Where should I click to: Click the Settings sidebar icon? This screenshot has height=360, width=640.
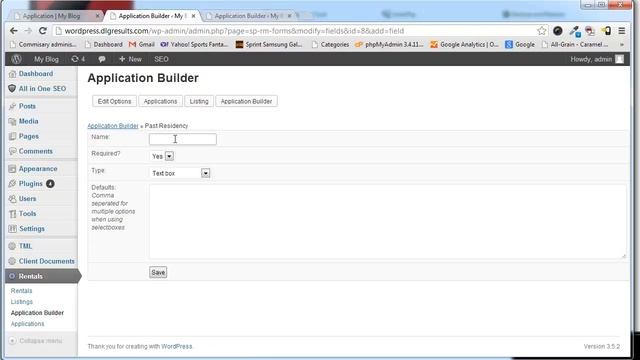pos(12,229)
